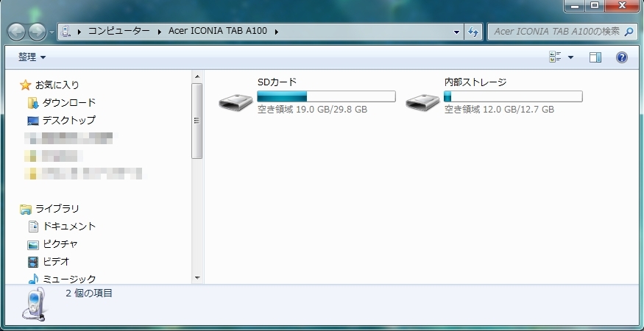Maximize the Explorer window

tap(594, 6)
